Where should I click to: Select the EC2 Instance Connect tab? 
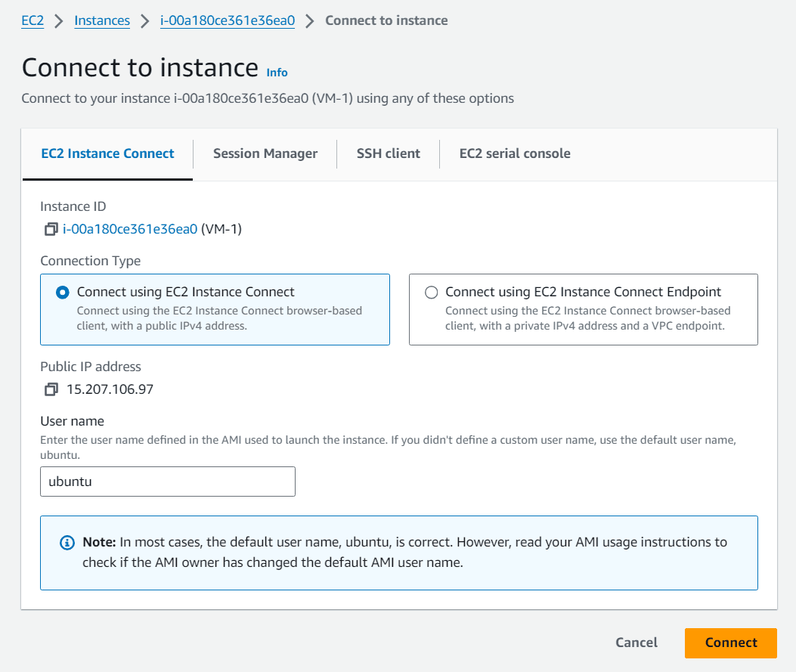coord(107,153)
